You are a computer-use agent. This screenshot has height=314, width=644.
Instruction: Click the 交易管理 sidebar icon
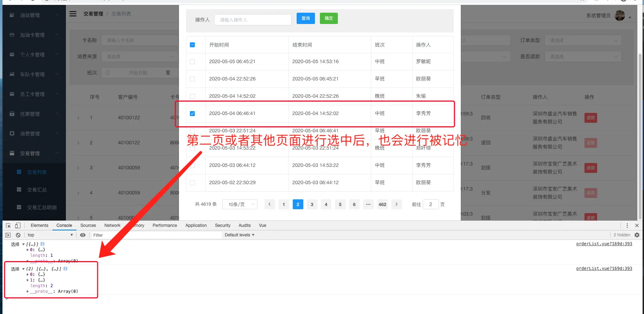(x=12, y=153)
